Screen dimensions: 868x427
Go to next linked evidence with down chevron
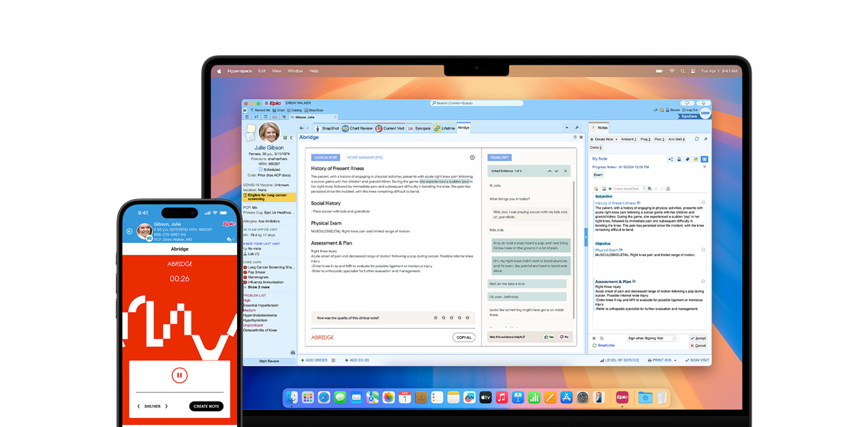point(557,171)
